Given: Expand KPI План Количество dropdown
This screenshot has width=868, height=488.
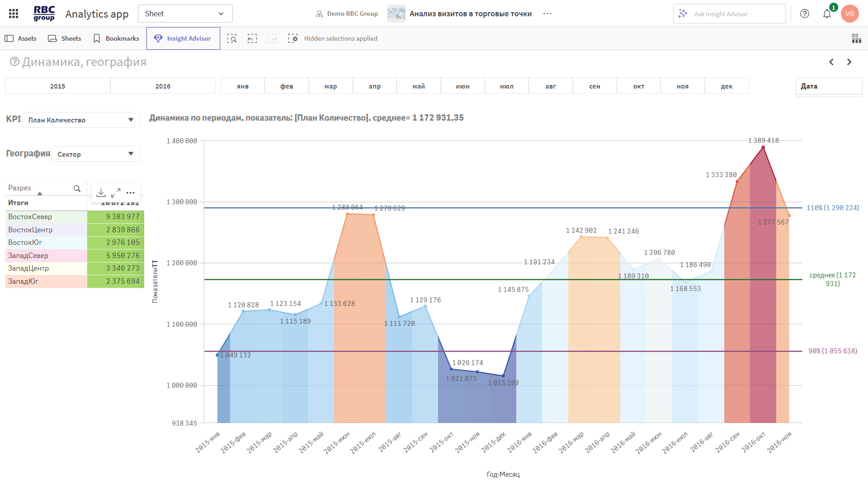Looking at the screenshot, I should (x=81, y=120).
